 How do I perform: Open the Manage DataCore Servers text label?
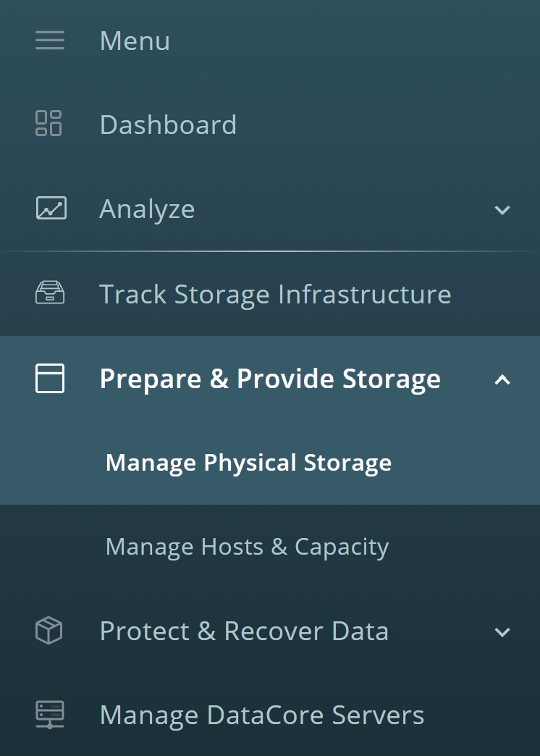(262, 715)
